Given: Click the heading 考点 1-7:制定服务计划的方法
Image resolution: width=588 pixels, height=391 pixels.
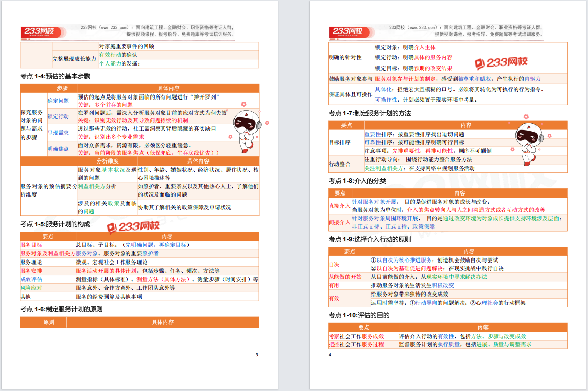Looking at the screenshot, I should tap(369, 113).
